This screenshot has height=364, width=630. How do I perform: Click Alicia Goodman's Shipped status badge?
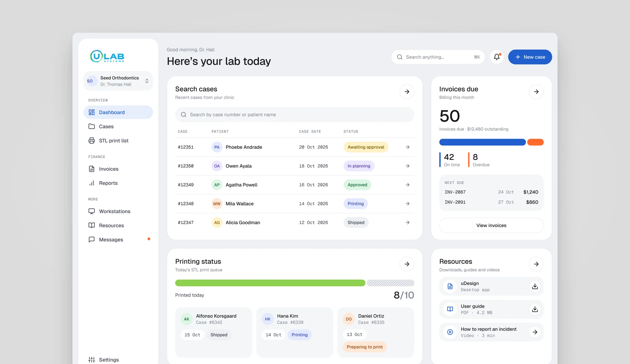356,223
